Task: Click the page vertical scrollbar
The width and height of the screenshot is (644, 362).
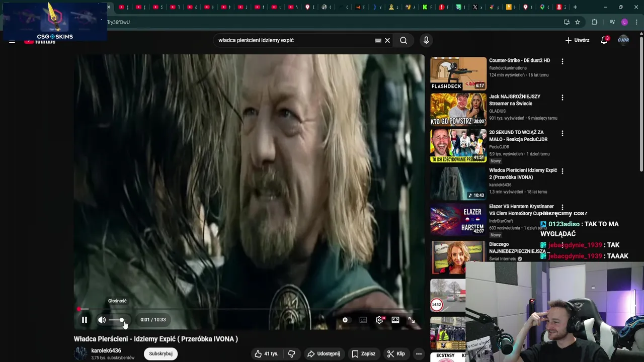Action: [x=641, y=103]
